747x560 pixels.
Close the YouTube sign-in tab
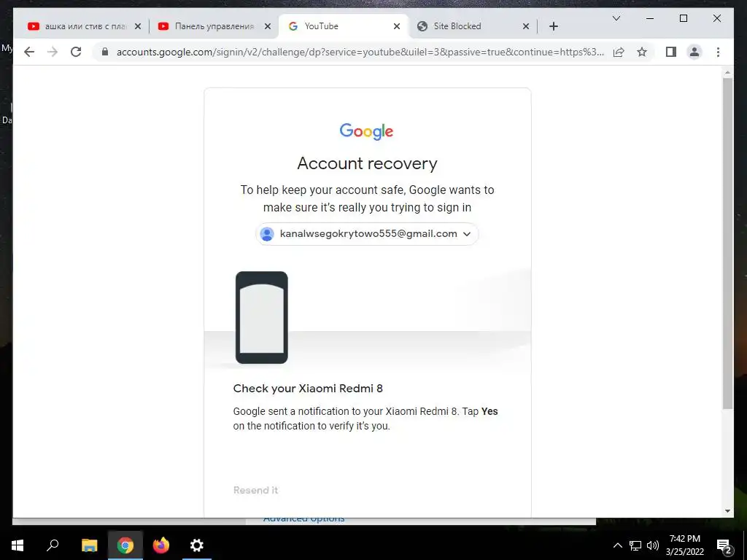pos(396,27)
